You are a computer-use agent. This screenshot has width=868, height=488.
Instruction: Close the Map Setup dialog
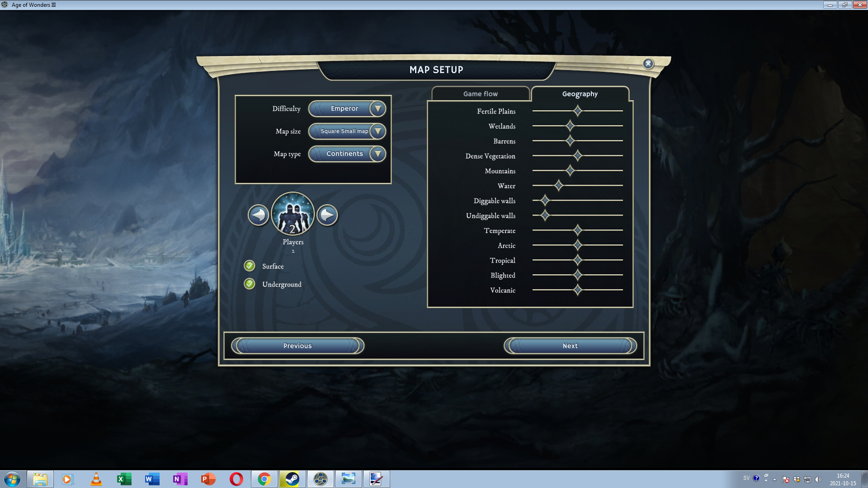click(648, 64)
